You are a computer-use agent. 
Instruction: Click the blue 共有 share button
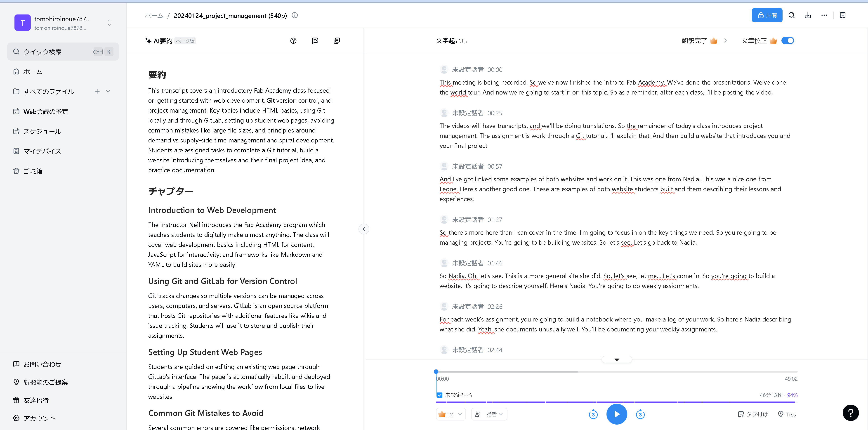pos(767,15)
